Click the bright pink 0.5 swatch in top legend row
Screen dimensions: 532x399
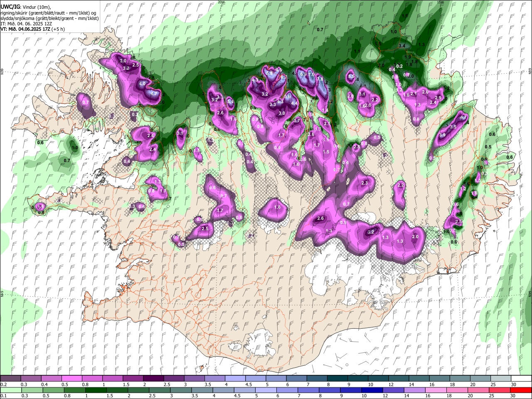tap(71, 378)
